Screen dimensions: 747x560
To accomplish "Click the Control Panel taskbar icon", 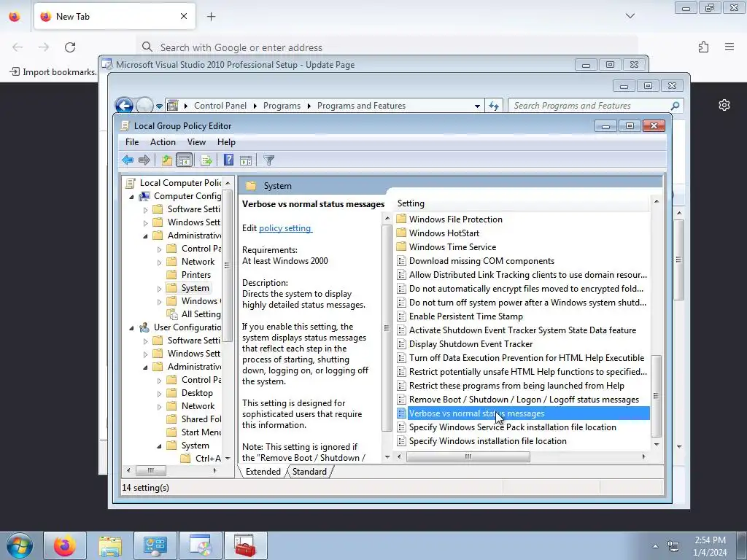I will pos(155,545).
